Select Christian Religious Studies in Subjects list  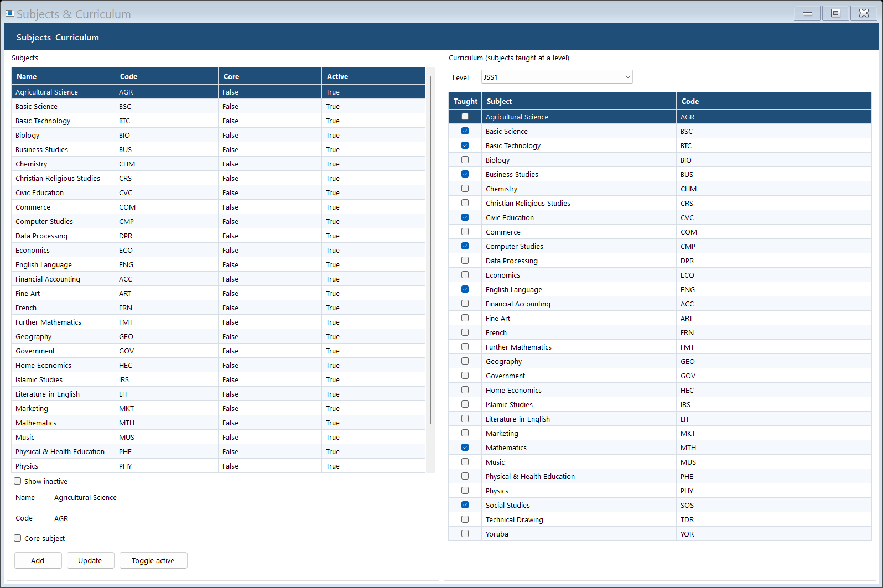pos(218,178)
